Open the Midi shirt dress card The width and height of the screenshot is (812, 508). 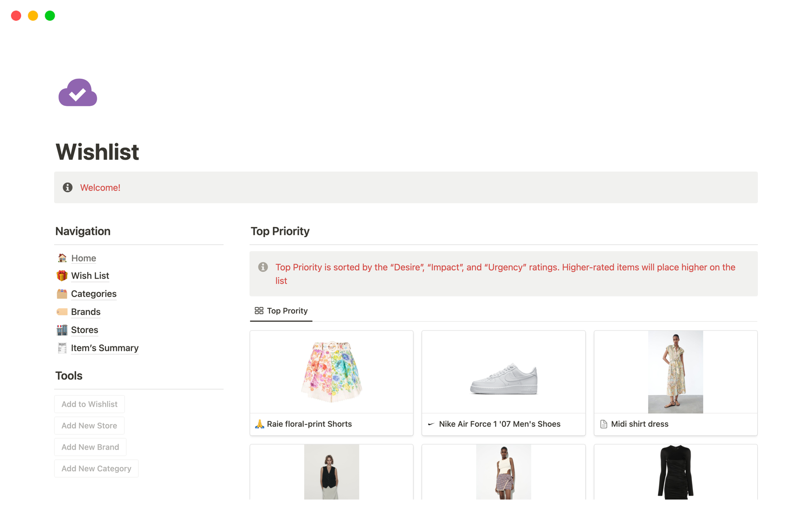point(675,383)
